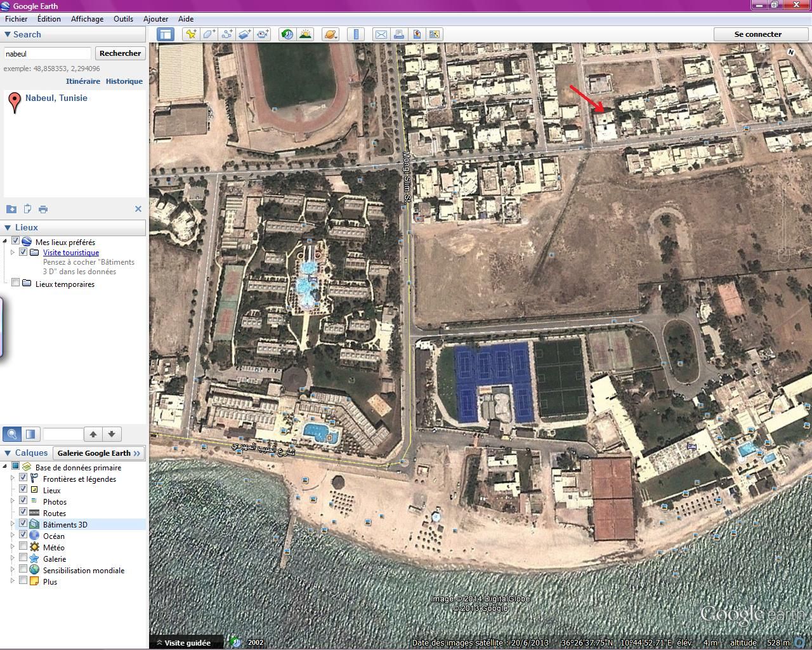Uncheck Visite touristique checkbox
Viewport: 812px width, 650px height.
point(23,252)
